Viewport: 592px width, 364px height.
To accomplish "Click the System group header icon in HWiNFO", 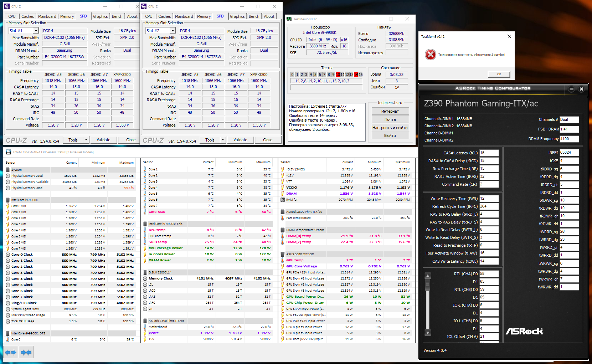I will (x=8, y=170).
